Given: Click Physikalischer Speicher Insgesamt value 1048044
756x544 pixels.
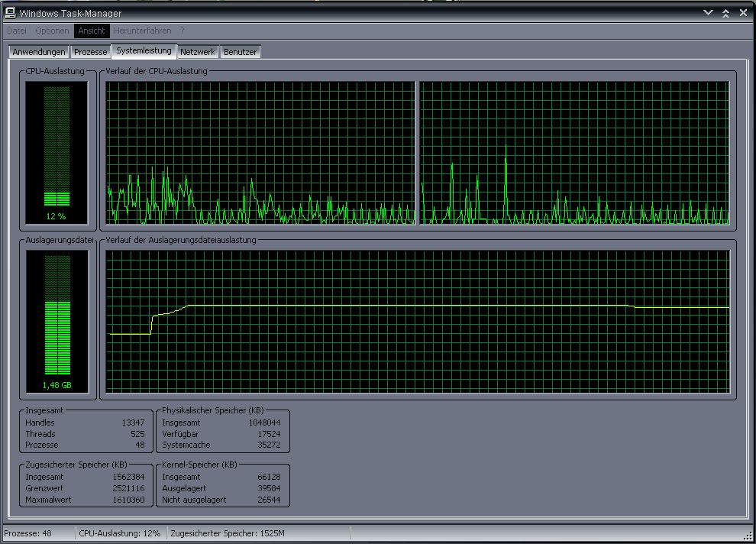Looking at the screenshot, I should pyautogui.click(x=264, y=423).
